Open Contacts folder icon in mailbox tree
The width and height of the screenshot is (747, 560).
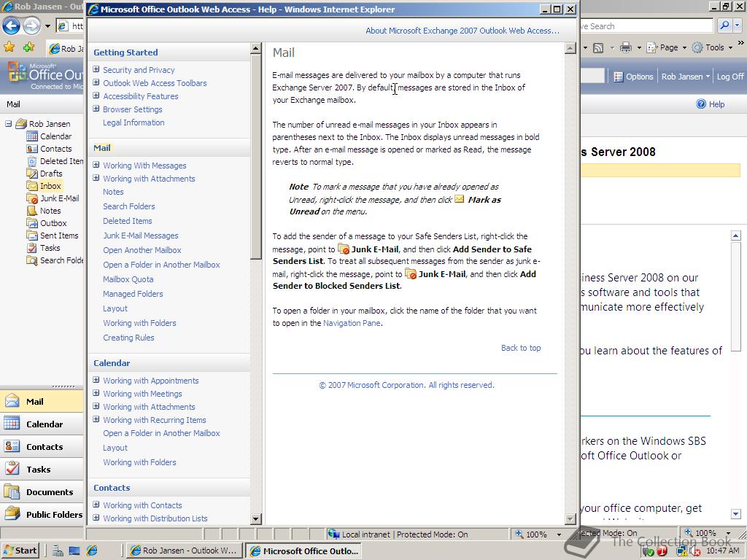point(32,149)
